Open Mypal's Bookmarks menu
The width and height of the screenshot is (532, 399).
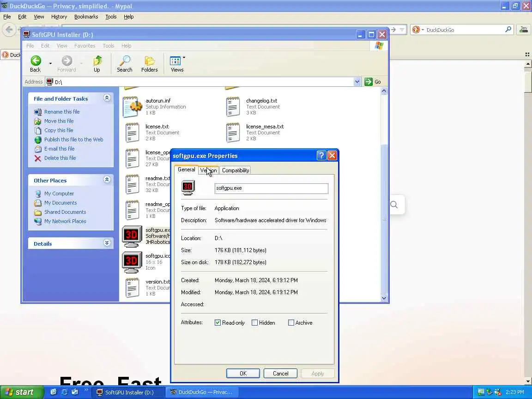(86, 17)
